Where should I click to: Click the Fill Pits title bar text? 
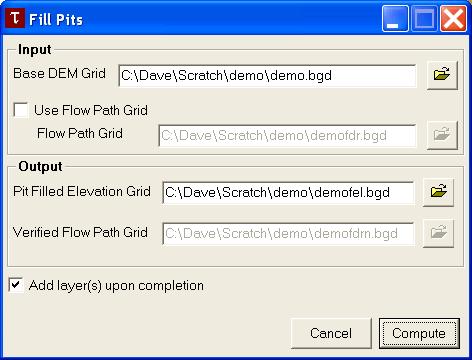pos(56,20)
